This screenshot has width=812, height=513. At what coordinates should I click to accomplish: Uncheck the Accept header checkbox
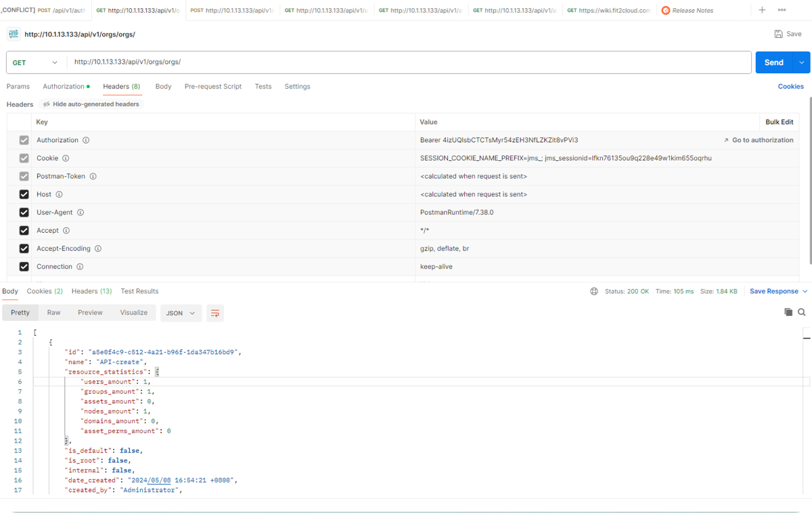[24, 231]
